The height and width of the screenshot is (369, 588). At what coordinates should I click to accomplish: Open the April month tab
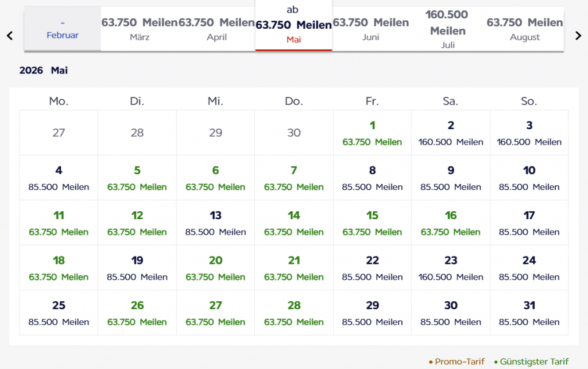(216, 29)
